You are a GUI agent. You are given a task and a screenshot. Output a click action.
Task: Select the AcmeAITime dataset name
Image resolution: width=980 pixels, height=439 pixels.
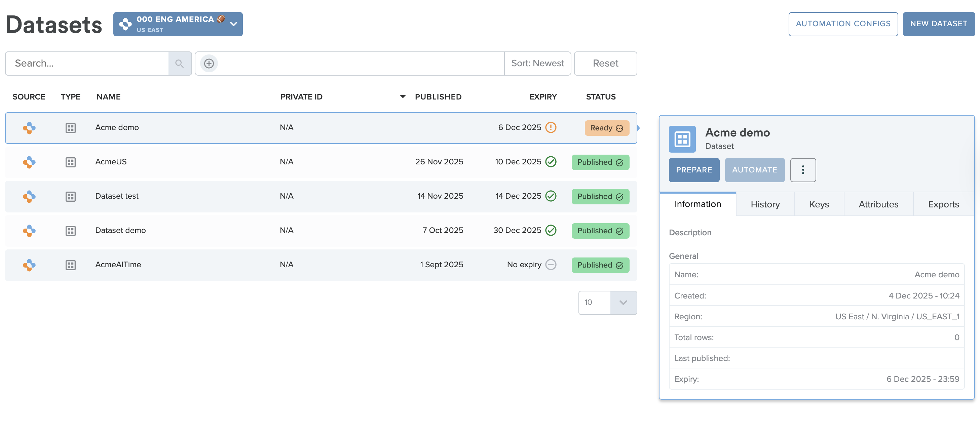tap(118, 265)
